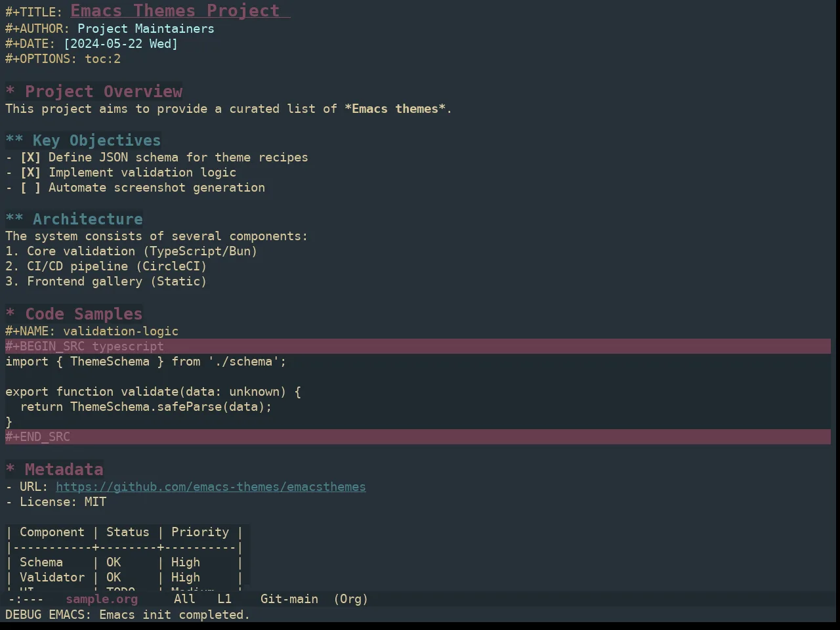
Task: Click 'Core validation (TypeScript/Bun)' list item
Action: tap(131, 251)
